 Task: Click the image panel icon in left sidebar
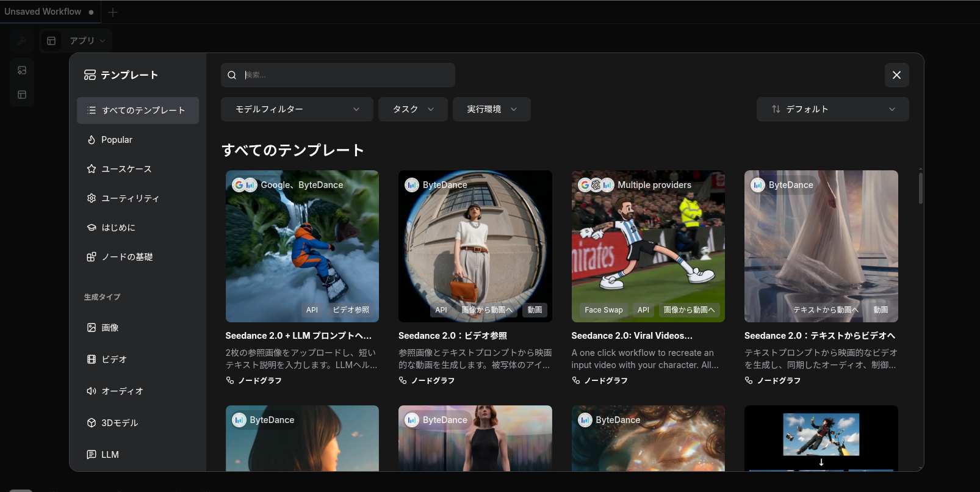(22, 70)
